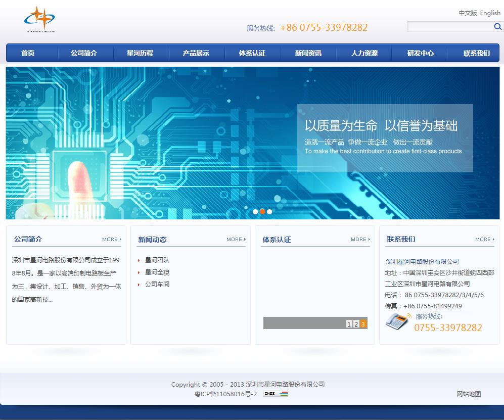Open MORE in 体系认证 panel
This screenshot has width=504, height=420.
(360, 240)
